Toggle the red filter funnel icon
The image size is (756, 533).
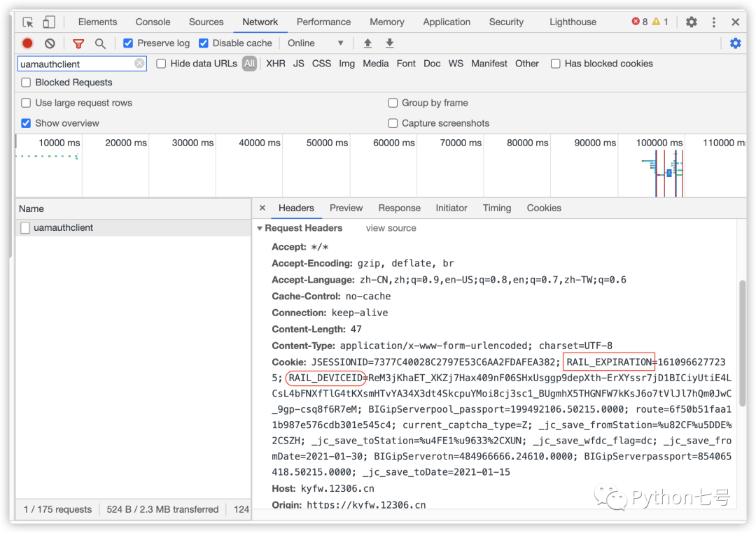78,44
